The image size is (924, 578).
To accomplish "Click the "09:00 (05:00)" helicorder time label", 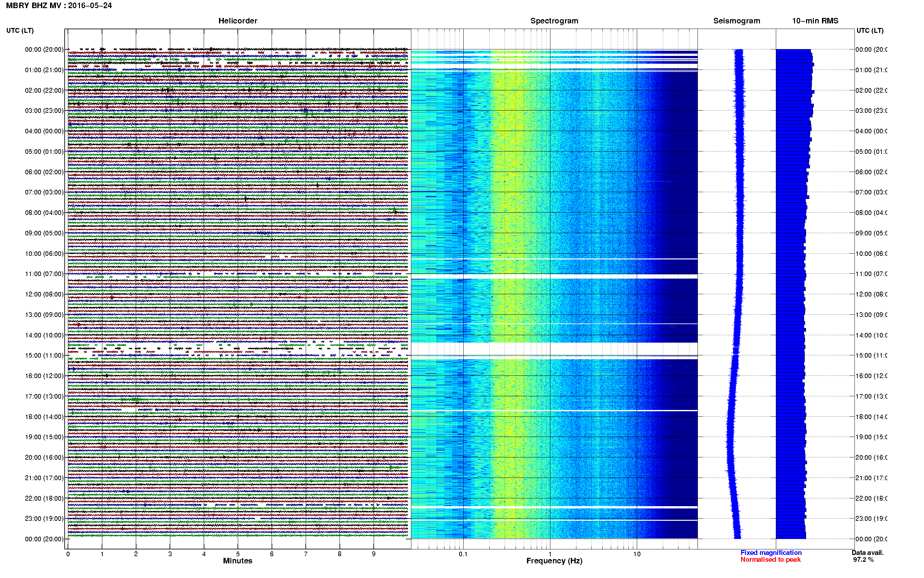I will [x=44, y=233].
